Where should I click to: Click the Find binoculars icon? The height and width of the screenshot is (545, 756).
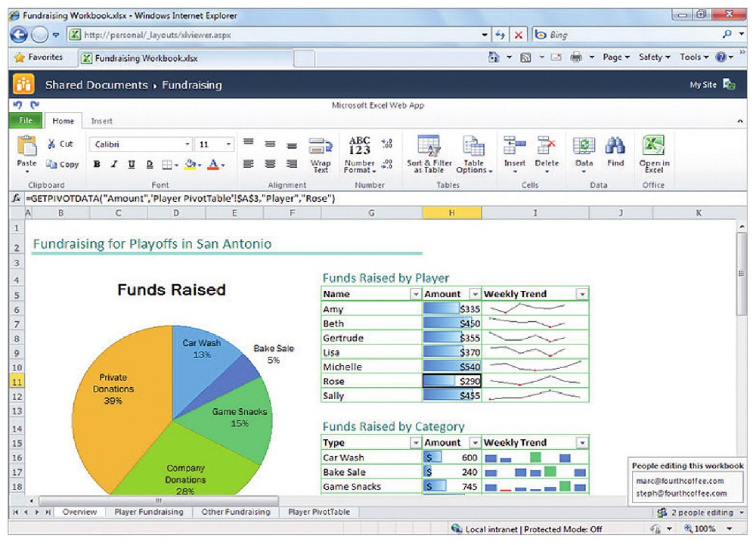pos(615,146)
